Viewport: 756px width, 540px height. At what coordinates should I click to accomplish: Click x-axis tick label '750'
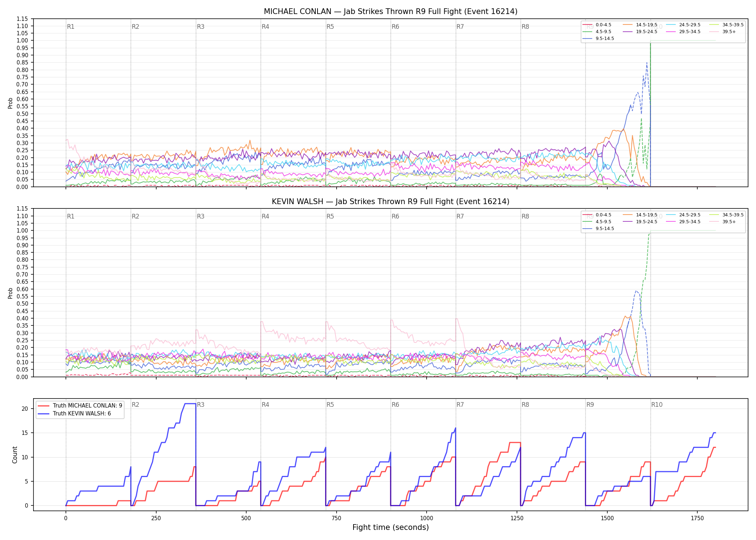[x=336, y=518]
